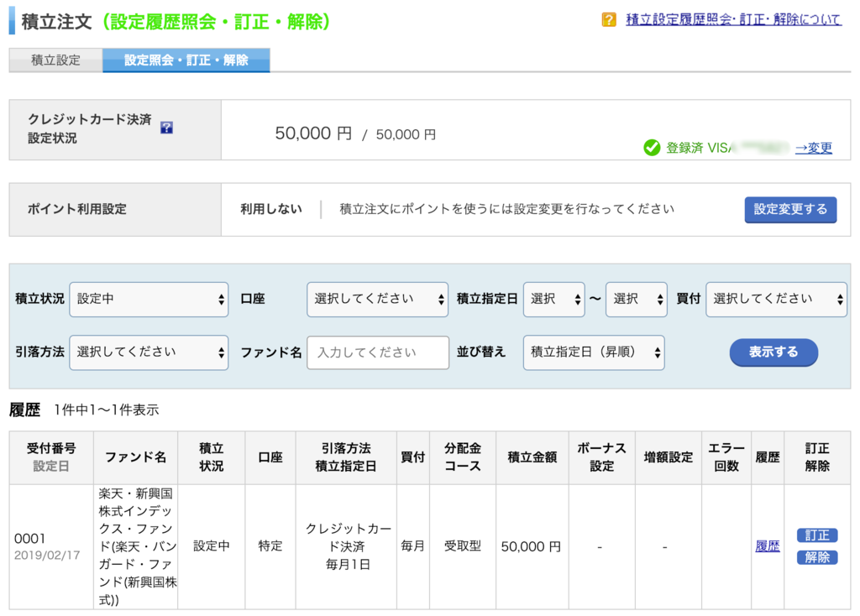Click the 増額設定 column header
The image size is (860, 616).
click(x=668, y=457)
